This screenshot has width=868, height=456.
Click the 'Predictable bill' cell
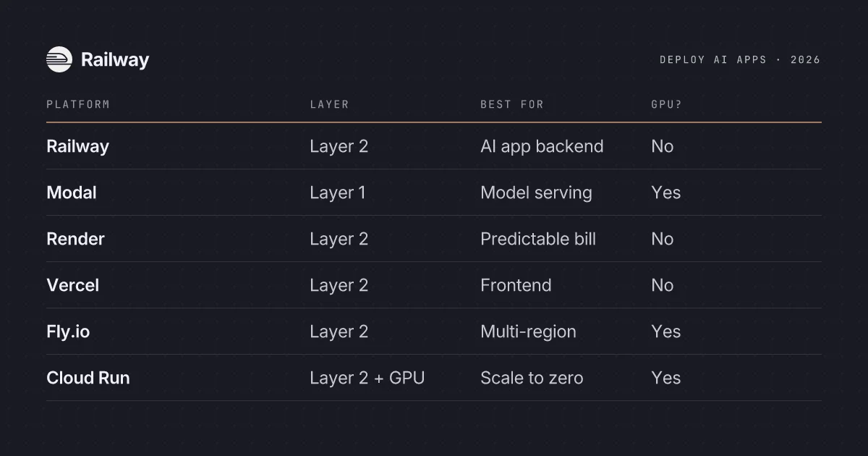point(538,239)
